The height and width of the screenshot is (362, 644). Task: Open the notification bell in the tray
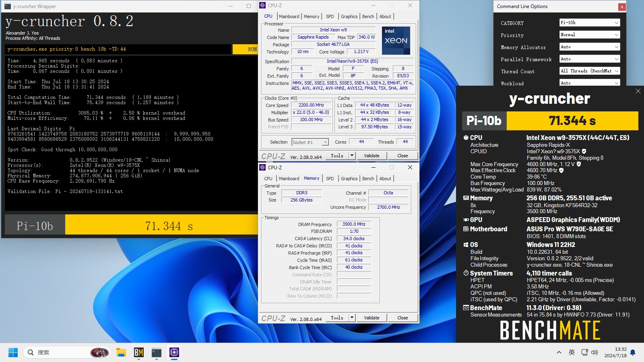(633, 352)
